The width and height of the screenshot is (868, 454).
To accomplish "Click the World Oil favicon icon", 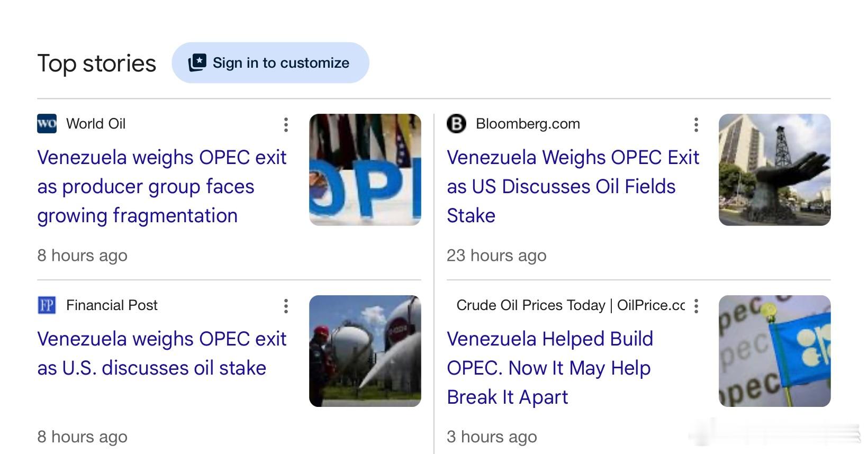I will (x=47, y=124).
